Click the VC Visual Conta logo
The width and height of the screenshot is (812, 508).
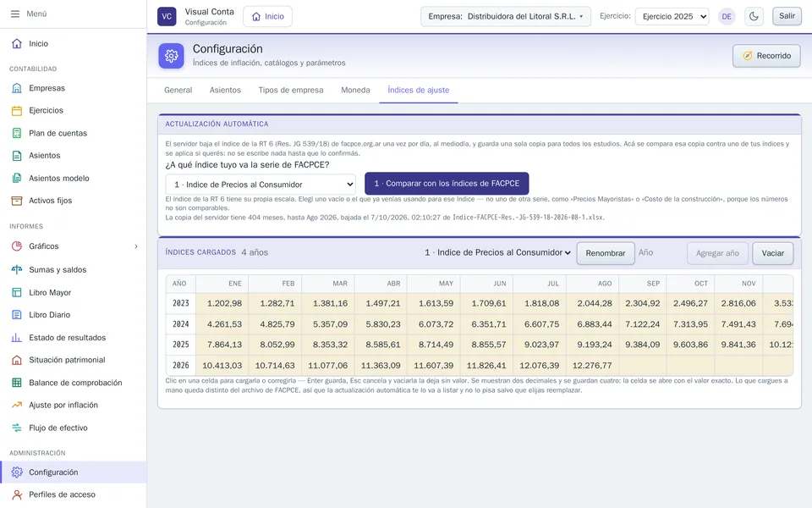(x=167, y=16)
